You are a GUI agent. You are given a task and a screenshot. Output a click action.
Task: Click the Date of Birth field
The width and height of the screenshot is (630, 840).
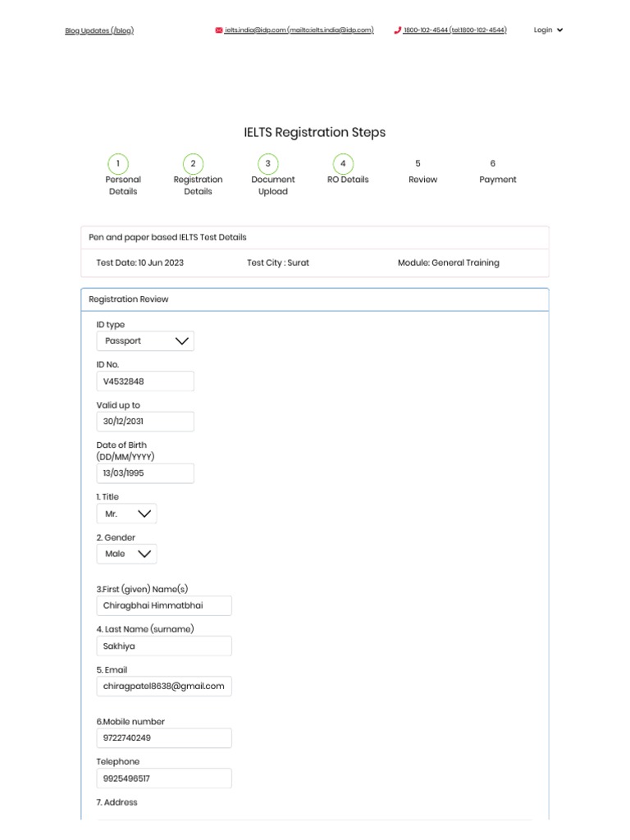(145, 473)
